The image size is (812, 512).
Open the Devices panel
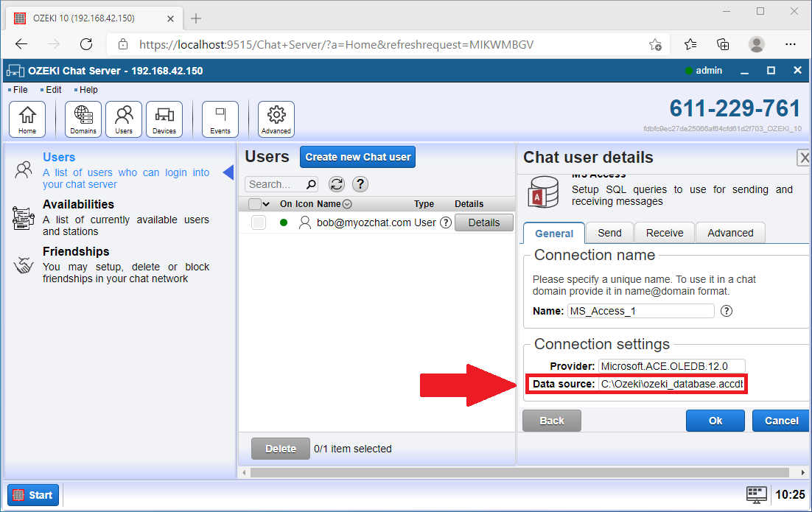click(x=164, y=118)
